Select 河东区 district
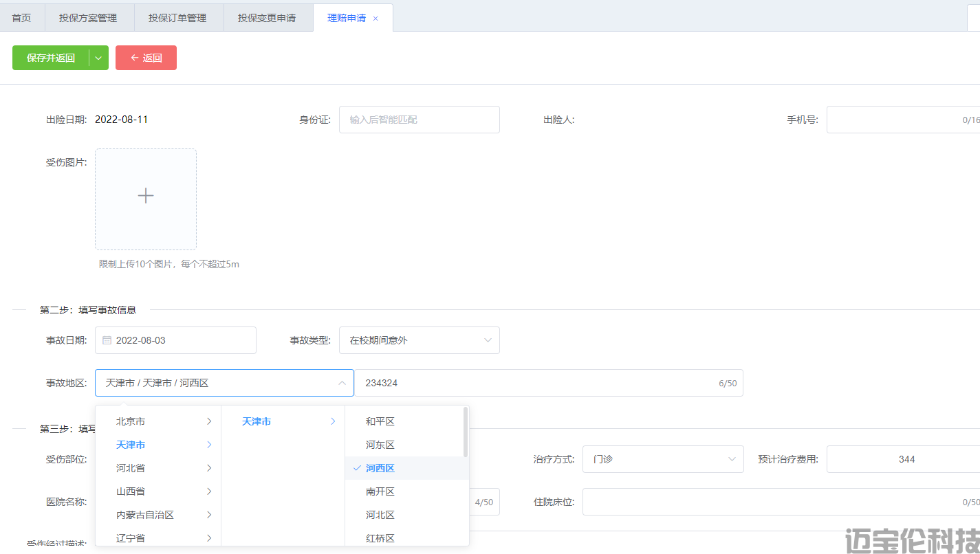 (407, 445)
